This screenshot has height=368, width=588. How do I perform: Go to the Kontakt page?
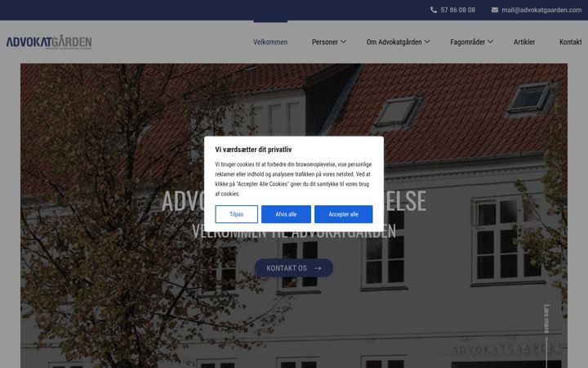tap(570, 42)
